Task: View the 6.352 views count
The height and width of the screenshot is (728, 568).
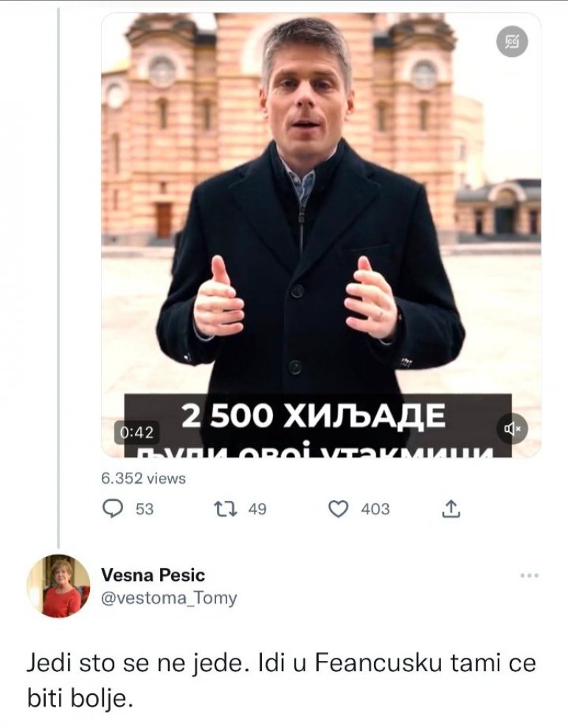Action: tap(143, 479)
